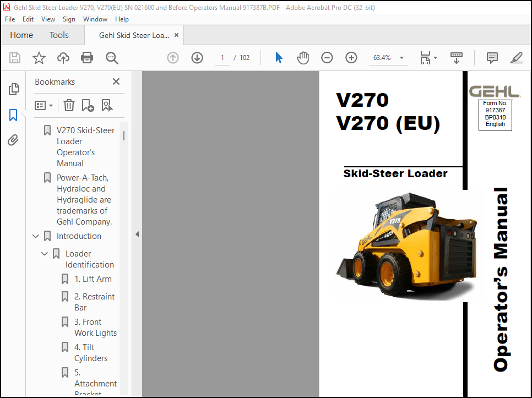Open Attachments paperclip panel

(13, 140)
